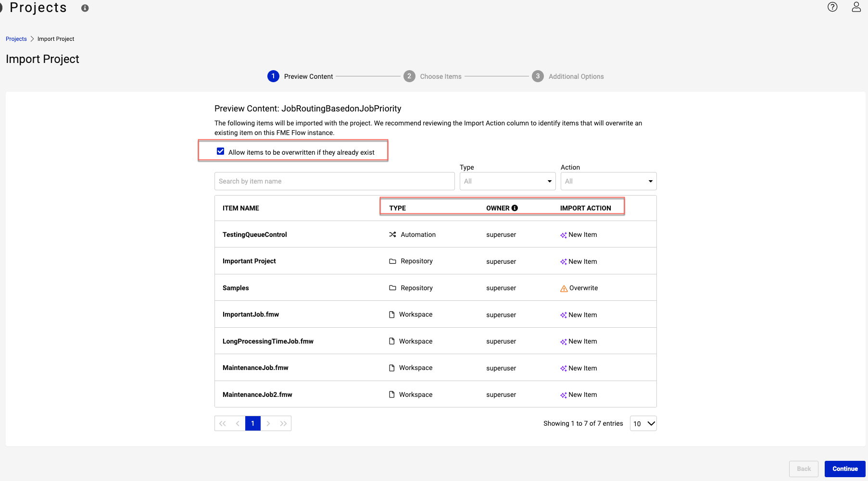Open the entries-per-page dropdown showing 10
This screenshot has width=868, height=481.
pos(643,423)
